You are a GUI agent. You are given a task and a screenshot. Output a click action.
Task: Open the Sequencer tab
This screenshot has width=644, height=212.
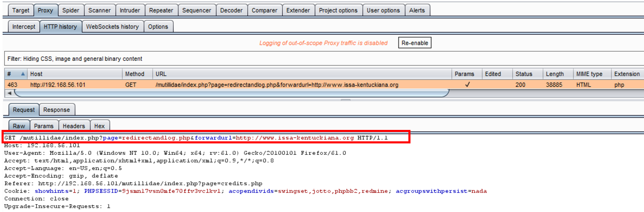coord(197,10)
